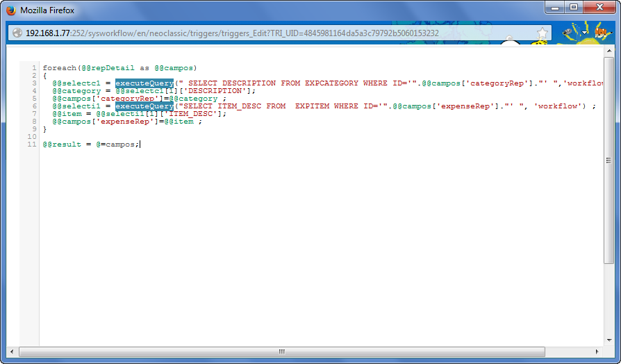Image resolution: width=621 pixels, height=364 pixels.
Task: Click line number 1 in the gutter
Action: click(x=33, y=68)
